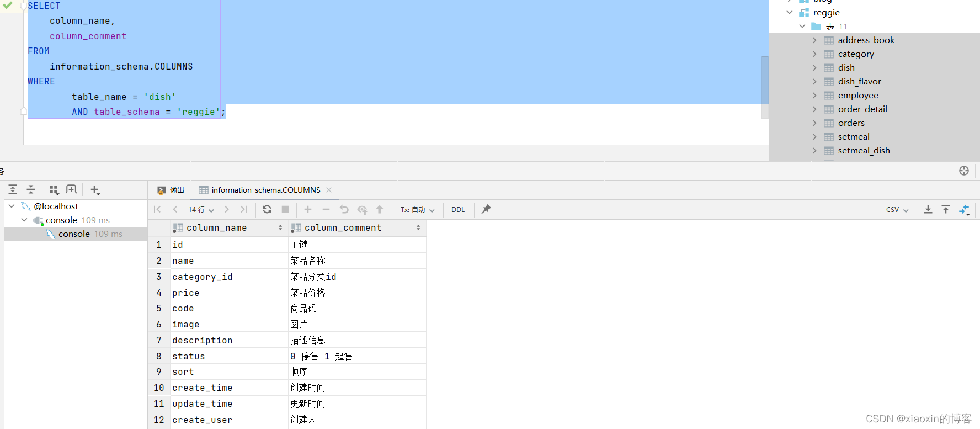Expand the address_book table node
The height and width of the screenshot is (429, 980).
click(x=814, y=40)
